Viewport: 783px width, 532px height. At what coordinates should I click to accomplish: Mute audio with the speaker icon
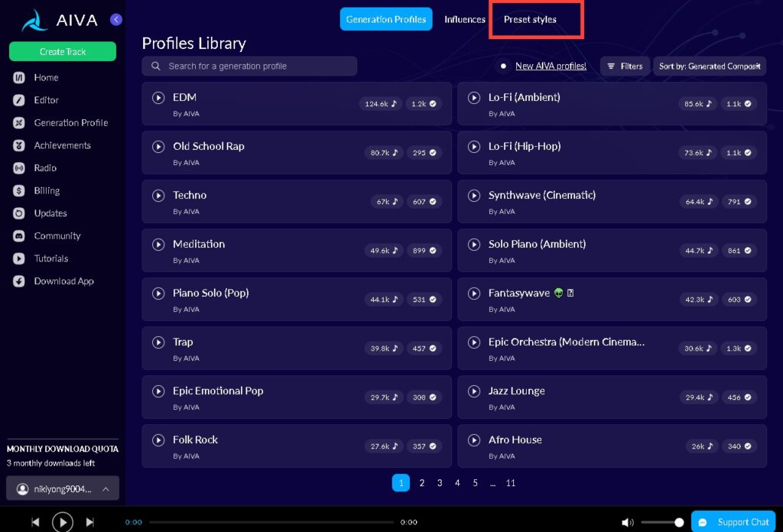pos(627,523)
